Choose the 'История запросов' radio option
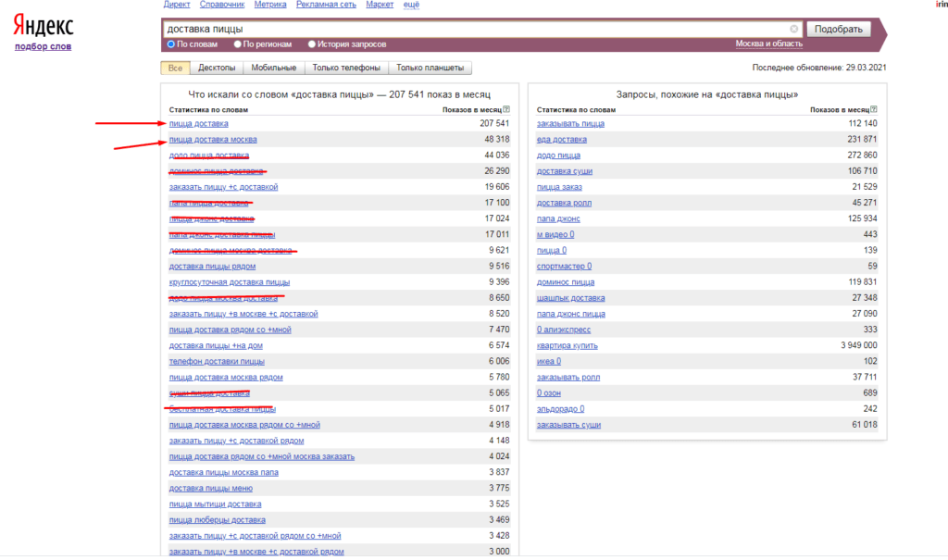The height and width of the screenshot is (560, 948). click(x=312, y=44)
